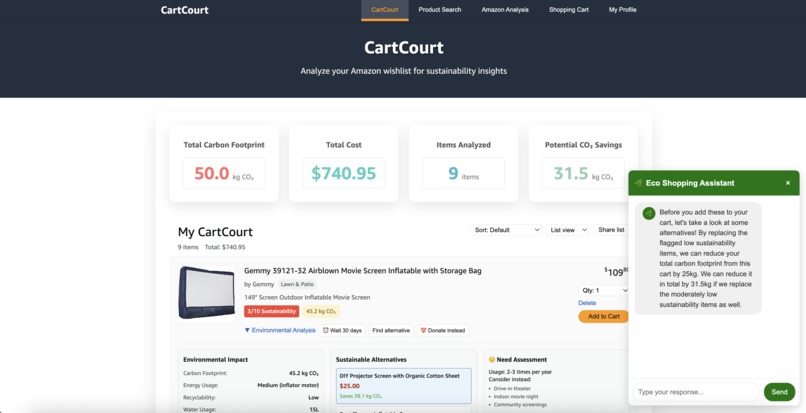This screenshot has width=806, height=413.
Task: Click the Total Cost $740.95 value
Action: pyautogui.click(x=343, y=173)
